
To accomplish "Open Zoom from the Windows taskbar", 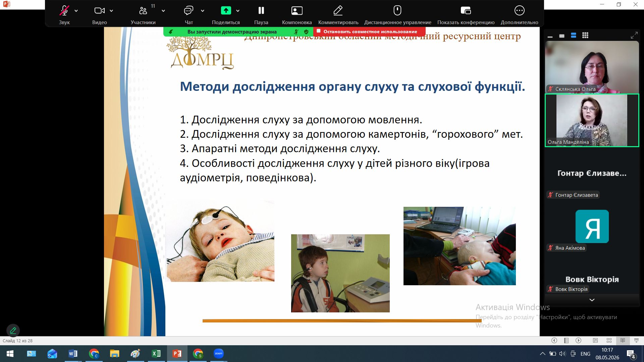I will tap(219, 354).
